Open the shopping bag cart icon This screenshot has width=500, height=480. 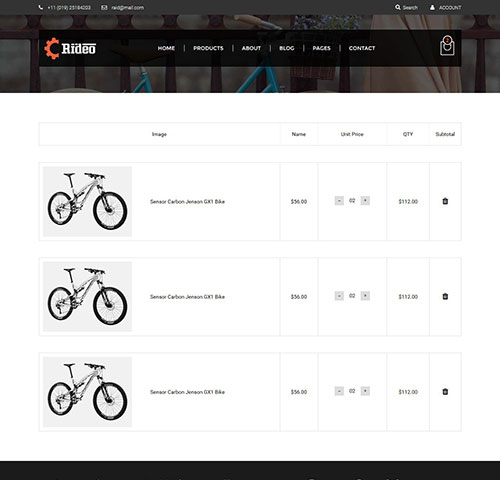[447, 46]
